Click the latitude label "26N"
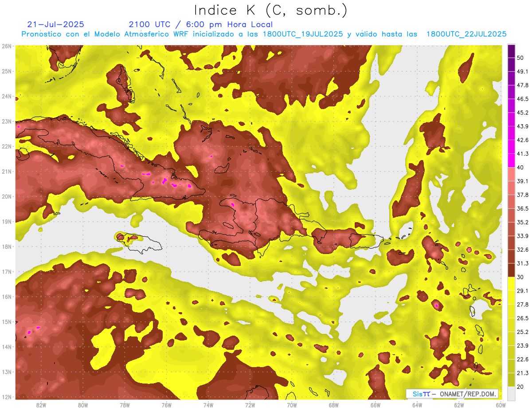This screenshot has width=532, height=411. (x=6, y=46)
